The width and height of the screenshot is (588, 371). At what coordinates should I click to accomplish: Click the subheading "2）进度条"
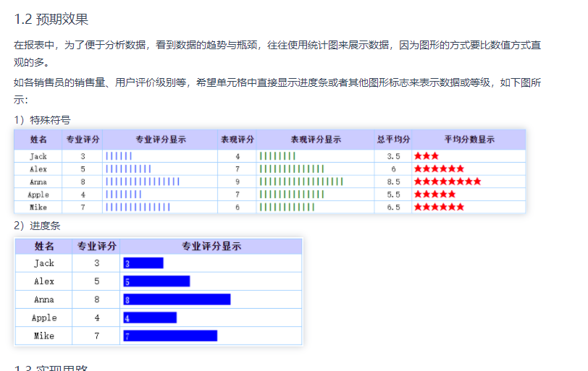[37, 226]
